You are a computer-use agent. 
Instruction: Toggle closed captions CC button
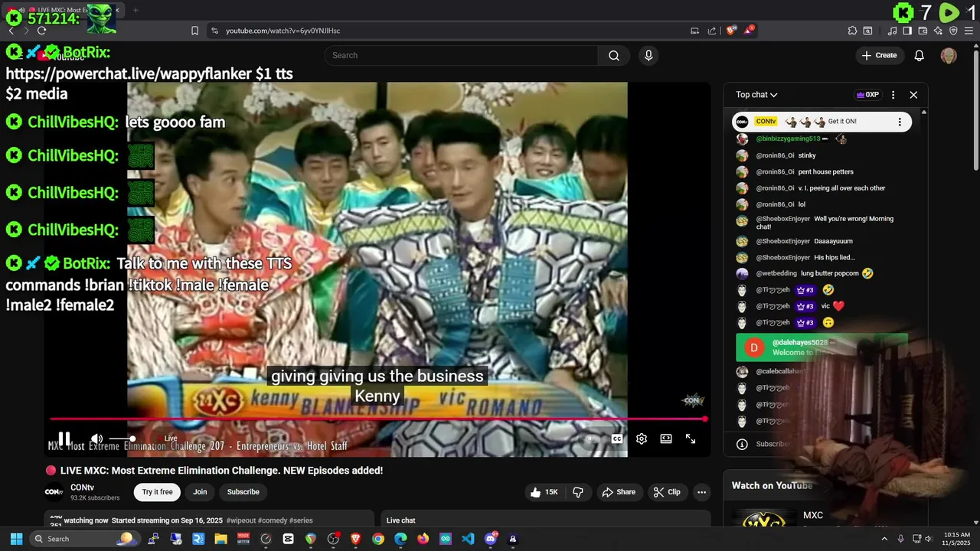tap(616, 439)
